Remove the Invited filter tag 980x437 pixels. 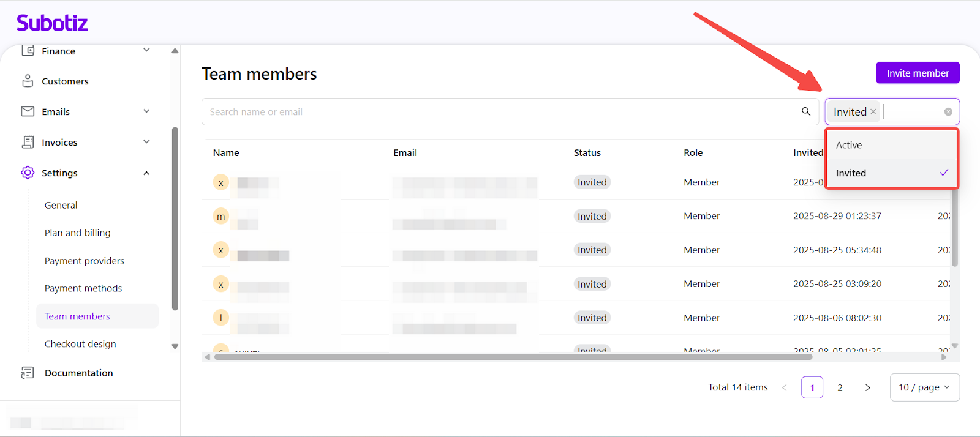point(873,112)
